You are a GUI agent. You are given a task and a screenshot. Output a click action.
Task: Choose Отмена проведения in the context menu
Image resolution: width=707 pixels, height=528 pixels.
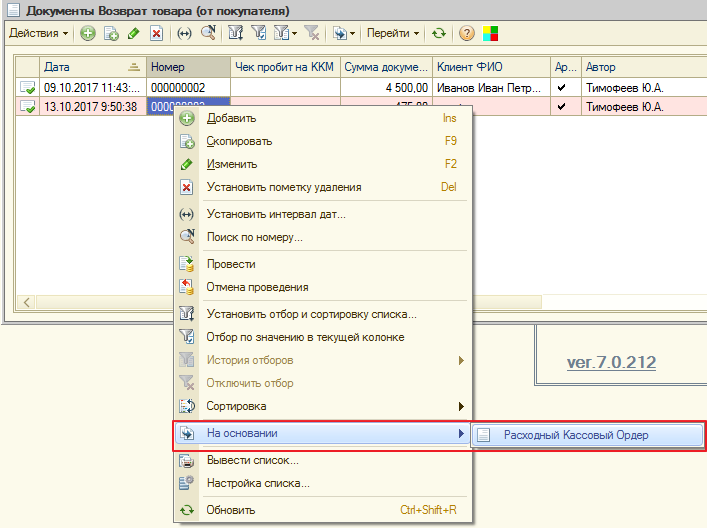coord(323,287)
